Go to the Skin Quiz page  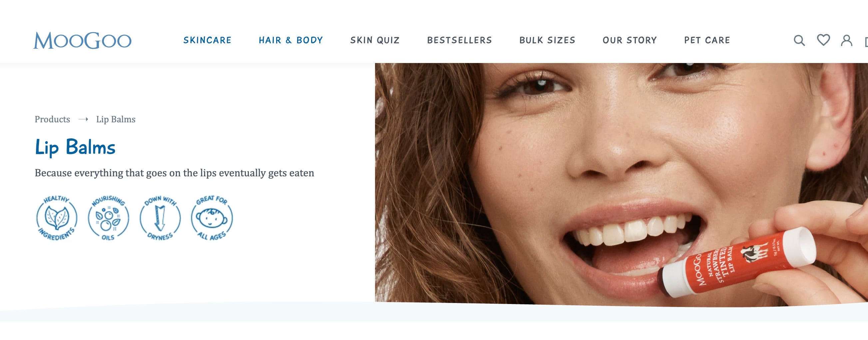(x=375, y=40)
